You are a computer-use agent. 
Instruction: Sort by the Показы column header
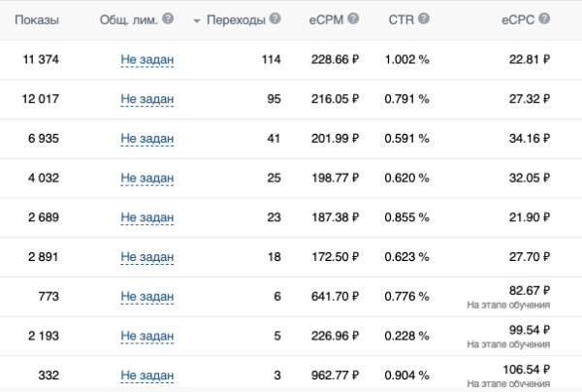(36, 19)
